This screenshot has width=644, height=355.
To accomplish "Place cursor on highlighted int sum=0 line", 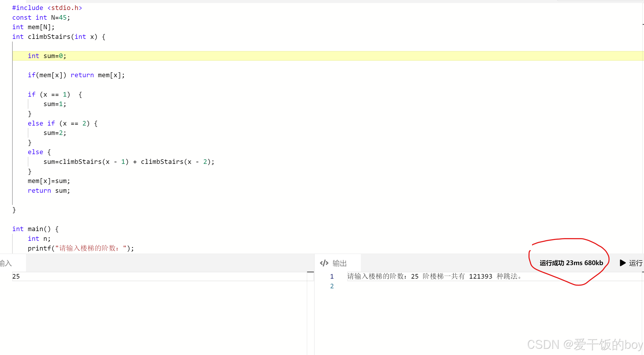I will pyautogui.click(x=47, y=56).
